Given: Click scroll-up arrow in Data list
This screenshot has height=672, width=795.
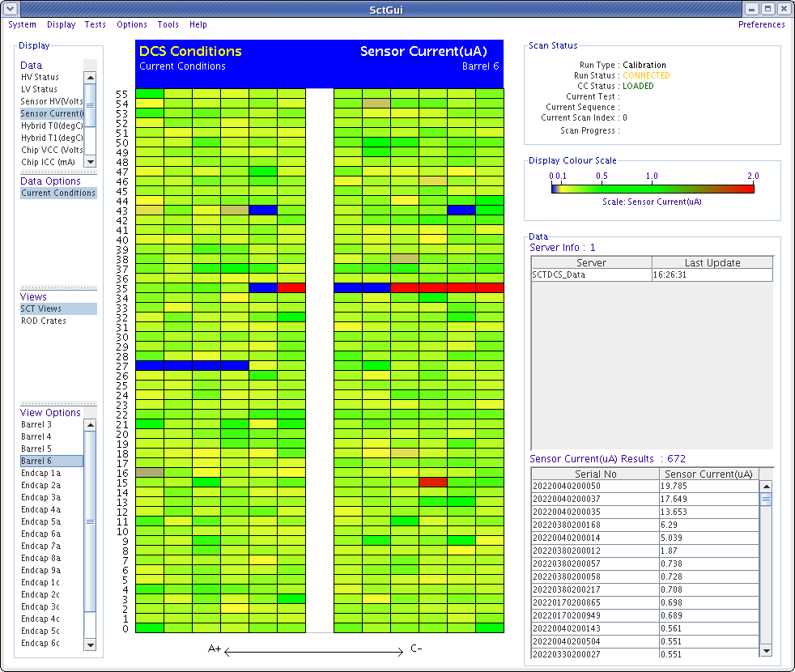Looking at the screenshot, I should click(90, 78).
